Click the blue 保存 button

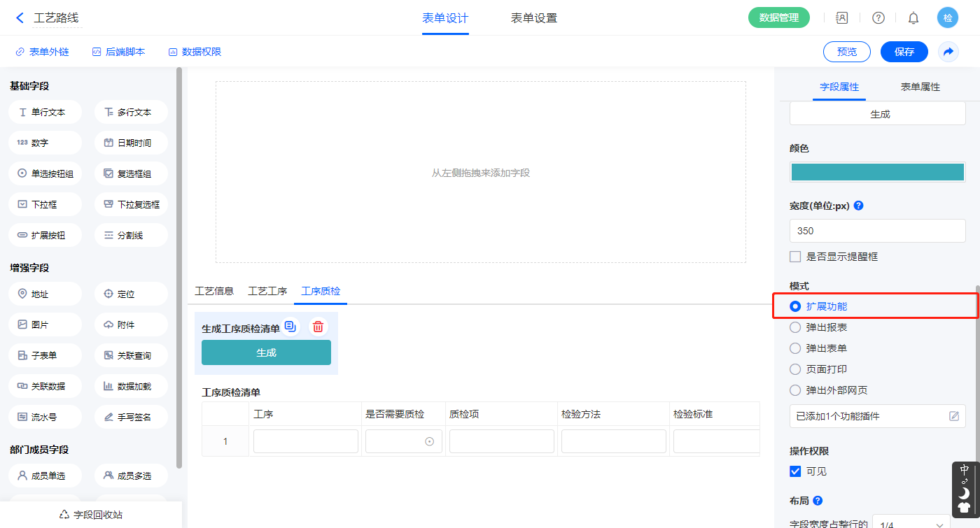tap(904, 52)
